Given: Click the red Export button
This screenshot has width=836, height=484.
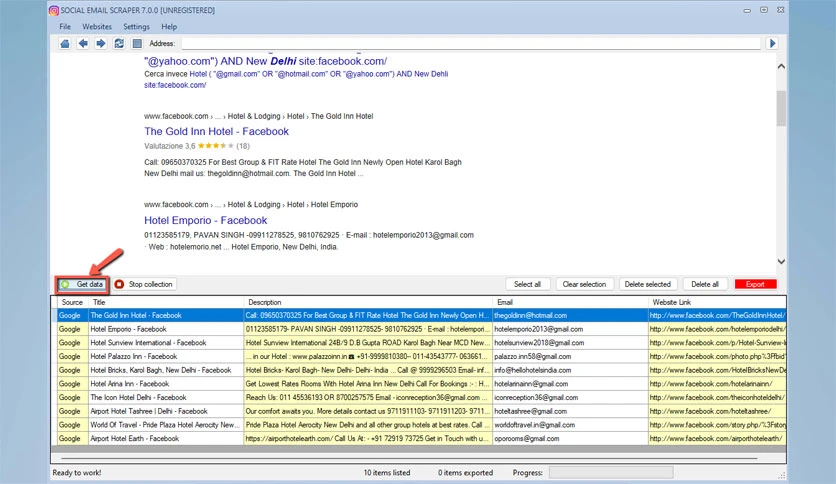Looking at the screenshot, I should 755,284.
